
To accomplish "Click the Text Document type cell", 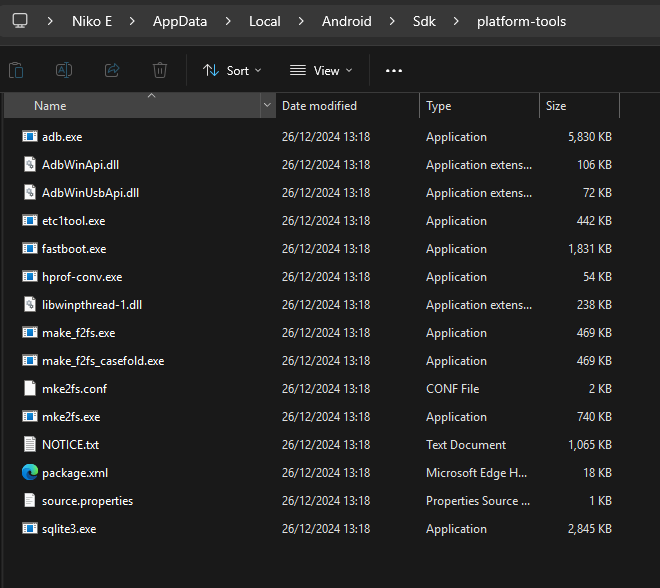I will 466,445.
